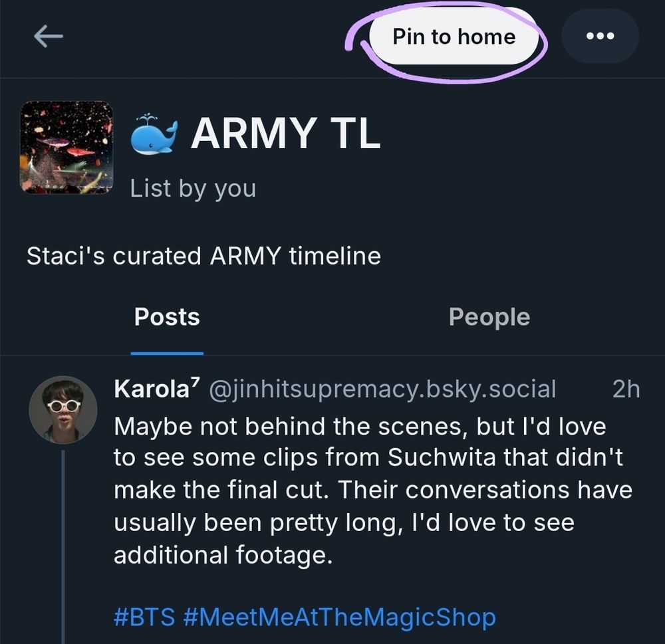The height and width of the screenshot is (644, 665).
Task: Open the ARMY TL list avatar image
Action: [66, 147]
